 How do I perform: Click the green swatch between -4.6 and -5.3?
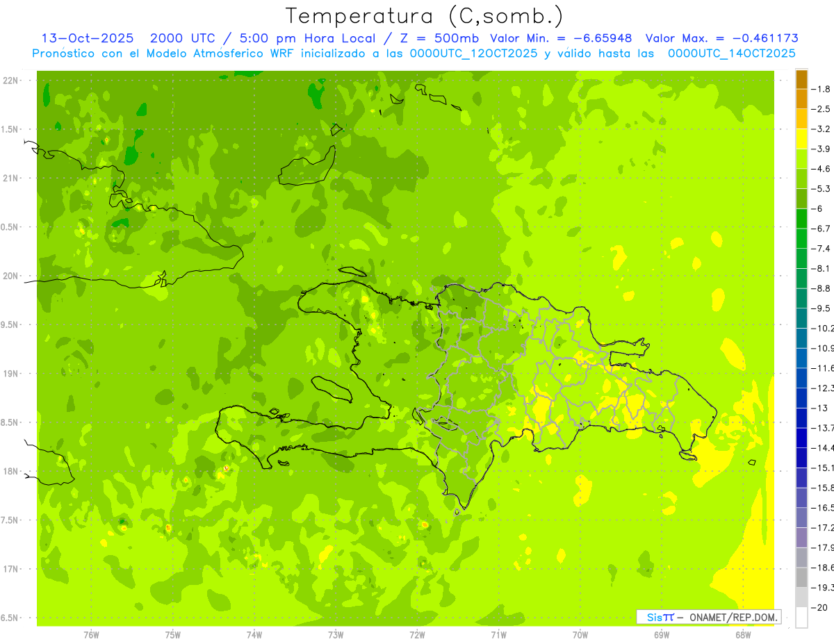[801, 179]
